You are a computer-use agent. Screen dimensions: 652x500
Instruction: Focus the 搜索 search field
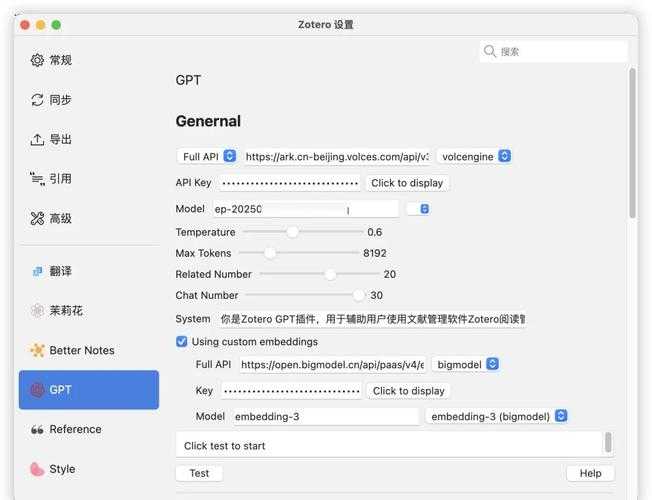[x=553, y=51]
